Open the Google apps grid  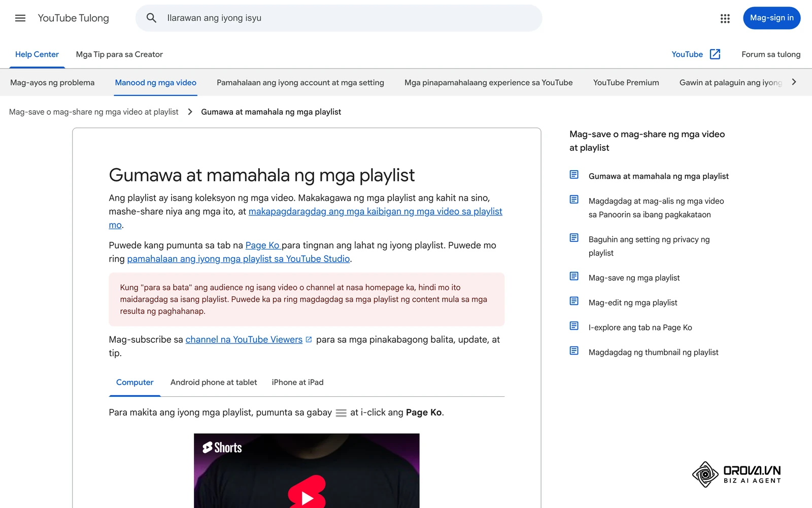coord(725,18)
